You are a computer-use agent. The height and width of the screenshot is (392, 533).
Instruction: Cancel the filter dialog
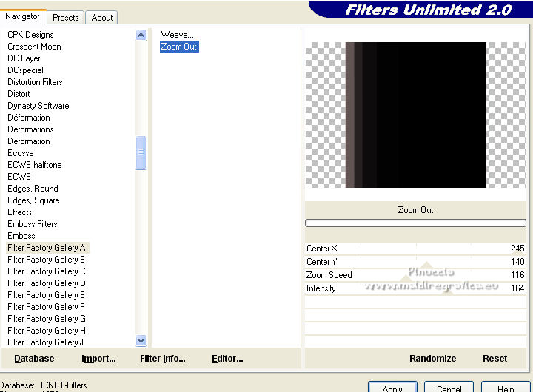coord(449,388)
